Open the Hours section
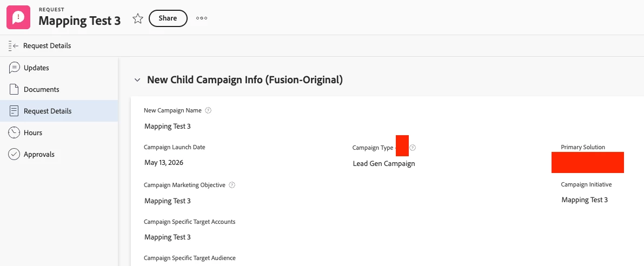 (x=33, y=132)
